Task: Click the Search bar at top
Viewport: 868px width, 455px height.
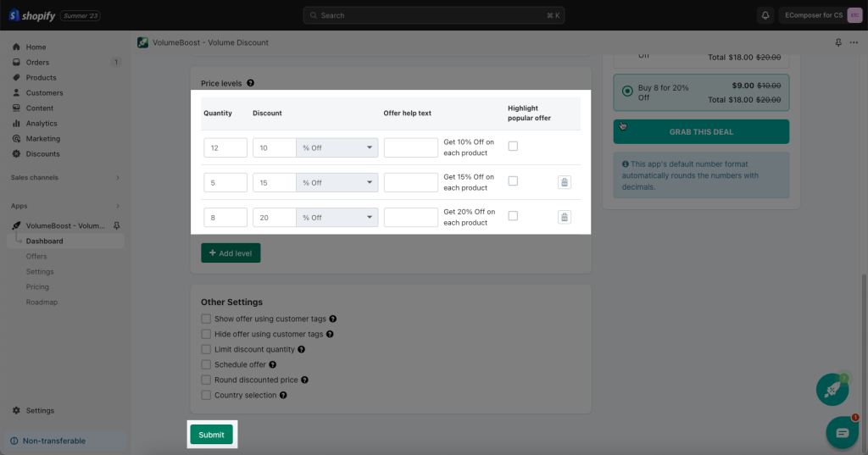Action: pyautogui.click(x=434, y=15)
